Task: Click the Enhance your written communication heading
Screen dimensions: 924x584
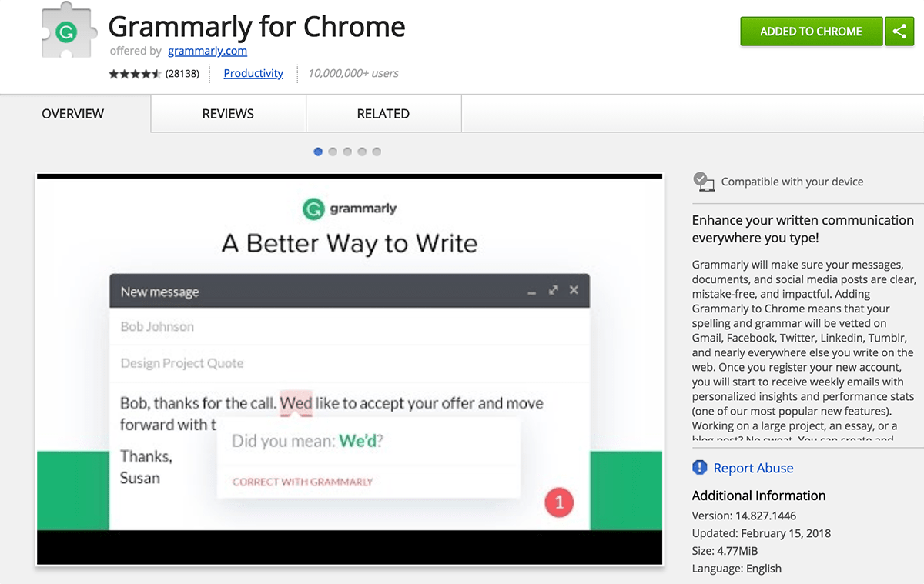Action: point(803,229)
